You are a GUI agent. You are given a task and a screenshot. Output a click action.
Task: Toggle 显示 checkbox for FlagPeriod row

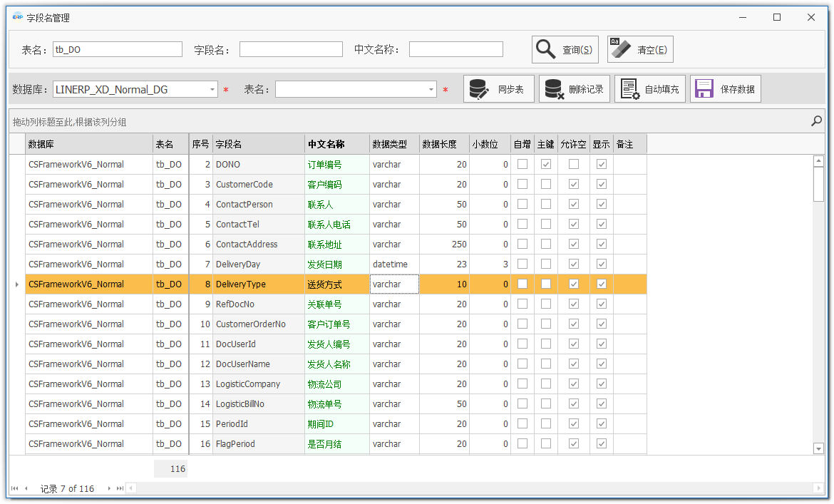pos(601,443)
